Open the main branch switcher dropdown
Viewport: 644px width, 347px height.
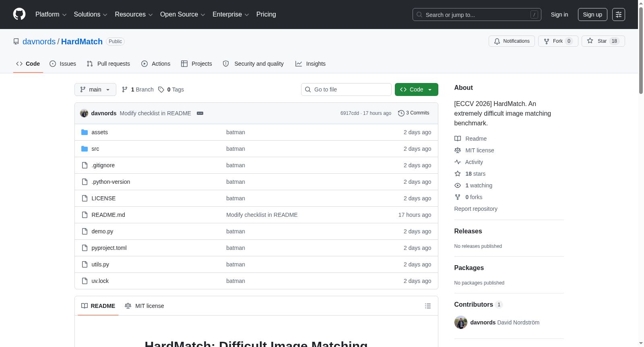[95, 89]
